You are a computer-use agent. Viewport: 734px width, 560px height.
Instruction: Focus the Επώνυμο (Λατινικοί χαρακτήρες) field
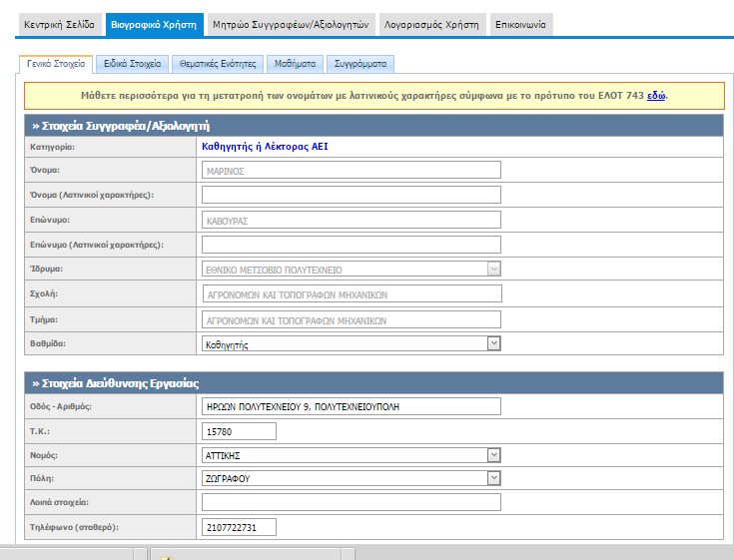352,245
